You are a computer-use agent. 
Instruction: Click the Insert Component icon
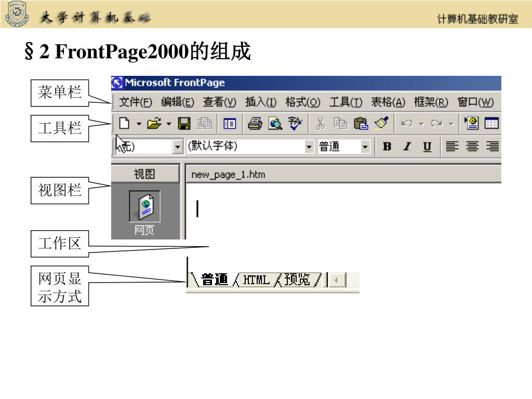point(472,124)
